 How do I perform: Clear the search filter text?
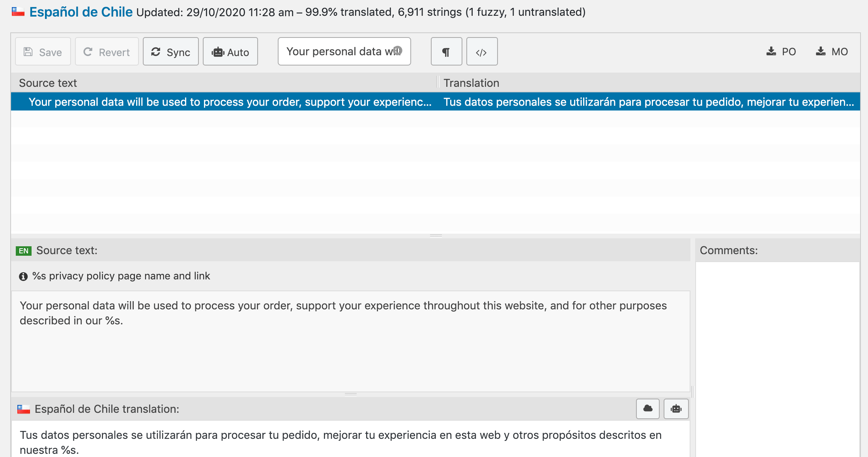point(398,51)
